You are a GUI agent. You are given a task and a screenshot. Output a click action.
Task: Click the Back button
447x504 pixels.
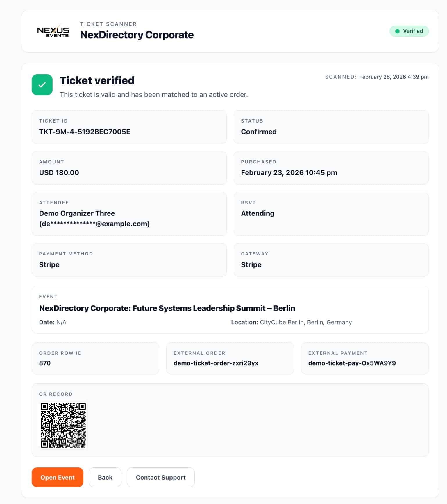pos(105,477)
